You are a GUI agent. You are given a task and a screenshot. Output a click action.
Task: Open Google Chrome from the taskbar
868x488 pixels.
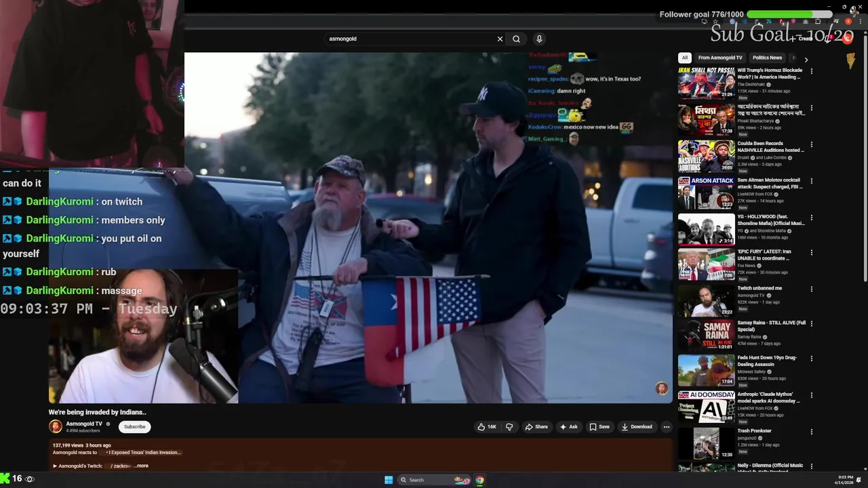click(479, 480)
